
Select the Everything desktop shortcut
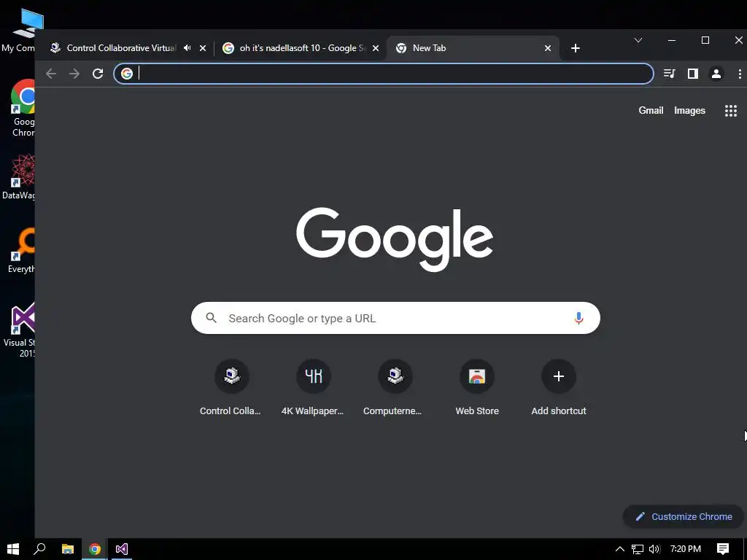pos(20,251)
